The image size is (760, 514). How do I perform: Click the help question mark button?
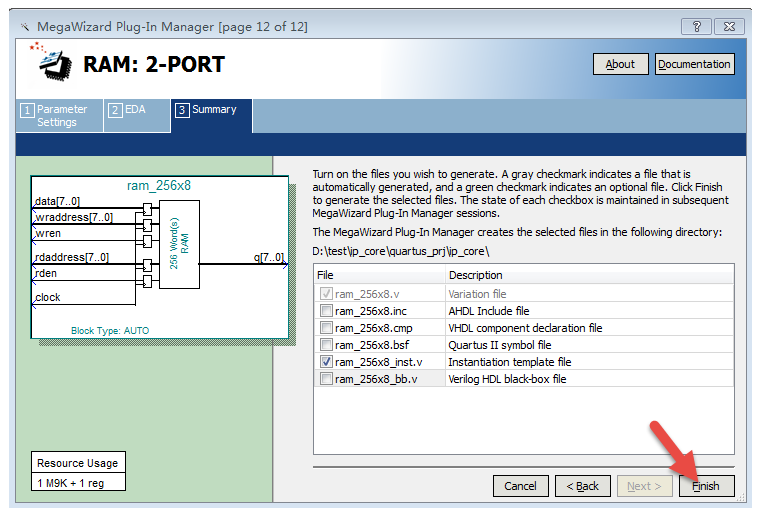pyautogui.click(x=696, y=26)
